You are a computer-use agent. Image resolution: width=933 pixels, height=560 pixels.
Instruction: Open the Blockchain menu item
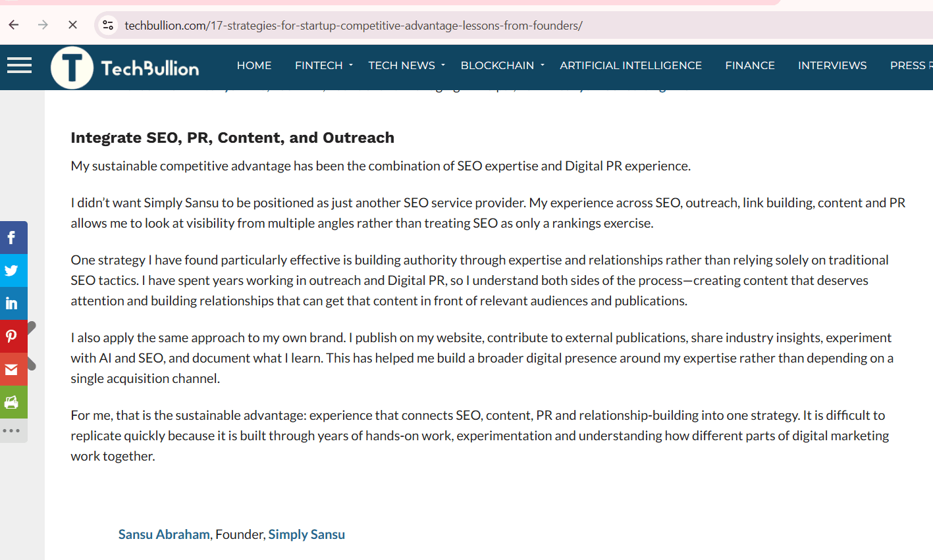pyautogui.click(x=497, y=65)
